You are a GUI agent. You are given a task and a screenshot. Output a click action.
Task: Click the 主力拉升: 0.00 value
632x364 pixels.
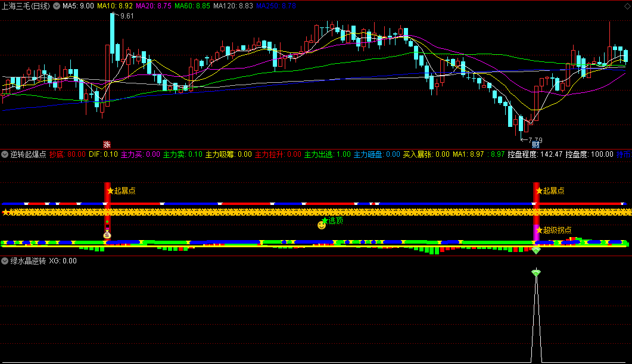278,154
